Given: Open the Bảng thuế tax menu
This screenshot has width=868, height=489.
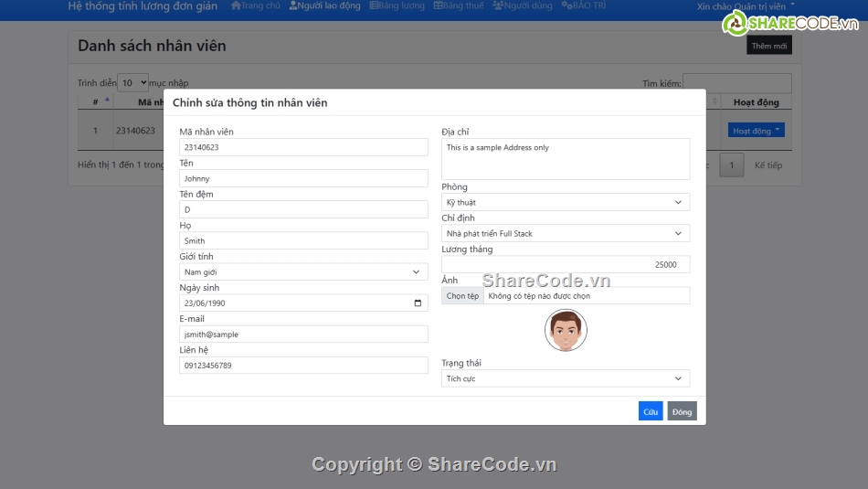Looking at the screenshot, I should point(459,5).
